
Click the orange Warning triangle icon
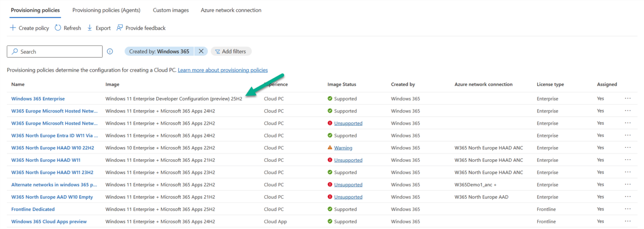(330, 147)
